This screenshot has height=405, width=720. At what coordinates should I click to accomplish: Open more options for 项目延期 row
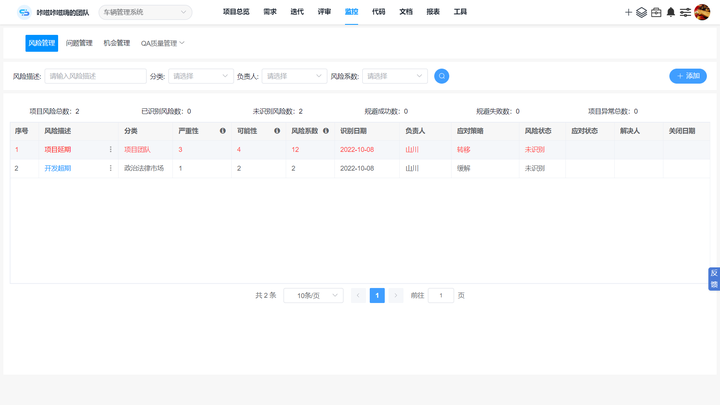click(111, 150)
